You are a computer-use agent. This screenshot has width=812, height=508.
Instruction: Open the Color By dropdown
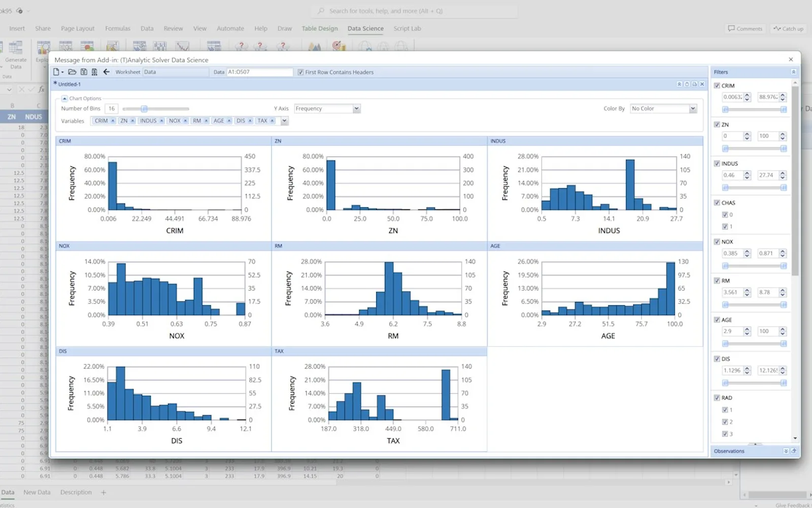pyautogui.click(x=693, y=109)
